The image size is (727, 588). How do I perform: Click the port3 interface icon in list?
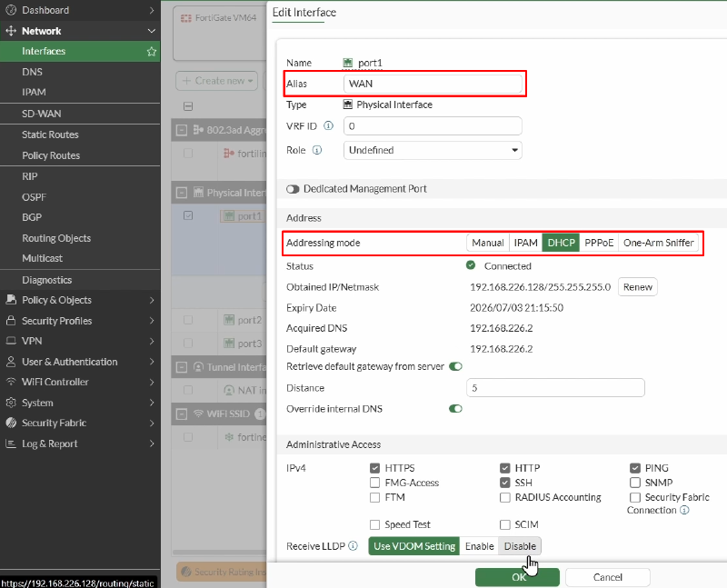tap(229, 344)
